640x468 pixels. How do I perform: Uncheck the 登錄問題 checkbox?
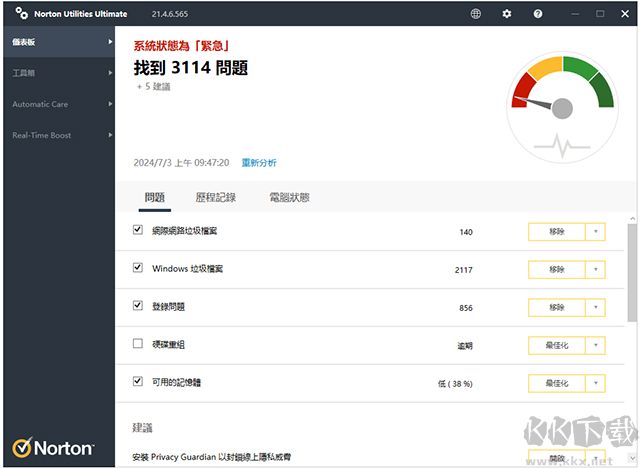(x=138, y=306)
